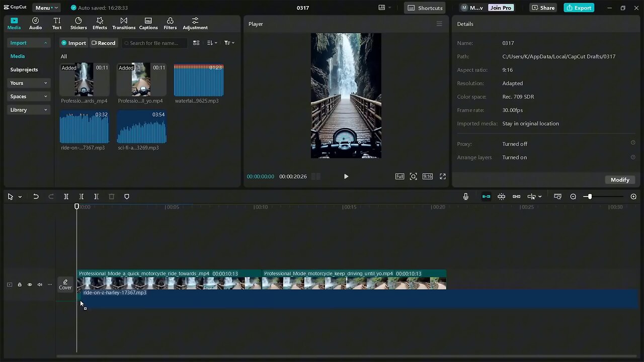Enter fullscreen player view
The height and width of the screenshot is (362, 644).
tap(443, 176)
